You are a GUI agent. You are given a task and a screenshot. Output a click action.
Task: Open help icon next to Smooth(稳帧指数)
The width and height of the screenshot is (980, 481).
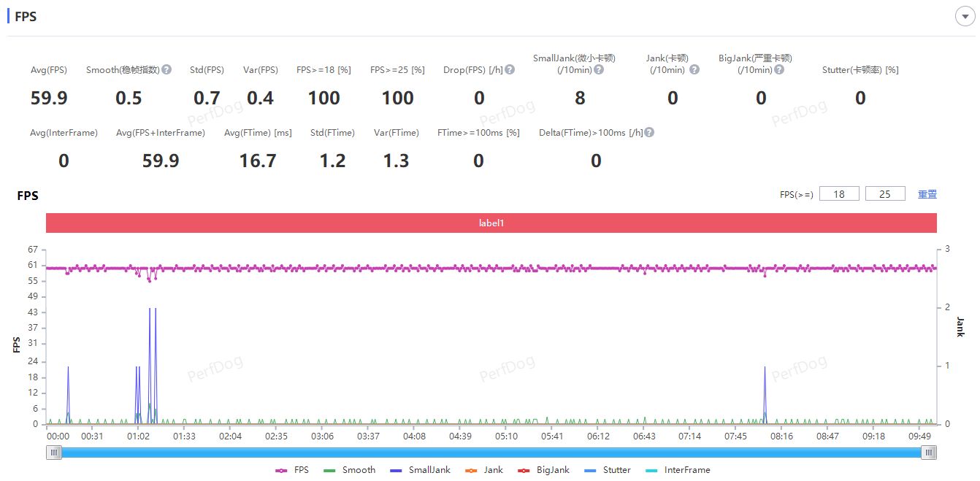(166, 69)
